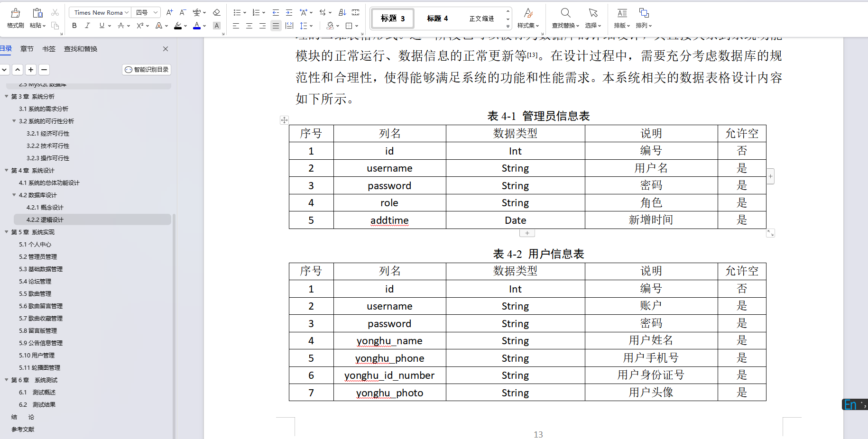The width and height of the screenshot is (868, 439).
Task: Switch to the 目录 tab
Action: [6, 49]
